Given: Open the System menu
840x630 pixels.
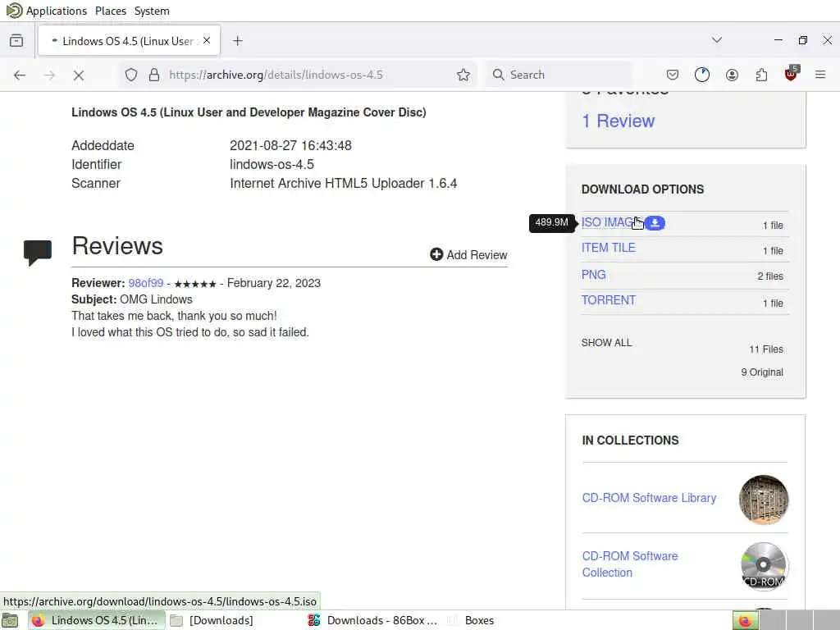Looking at the screenshot, I should (152, 11).
